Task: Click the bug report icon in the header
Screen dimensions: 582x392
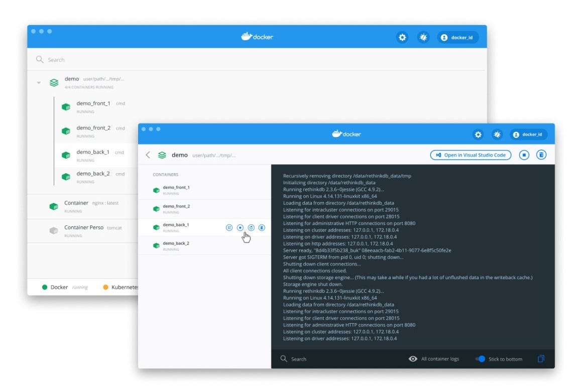Action: point(497,134)
